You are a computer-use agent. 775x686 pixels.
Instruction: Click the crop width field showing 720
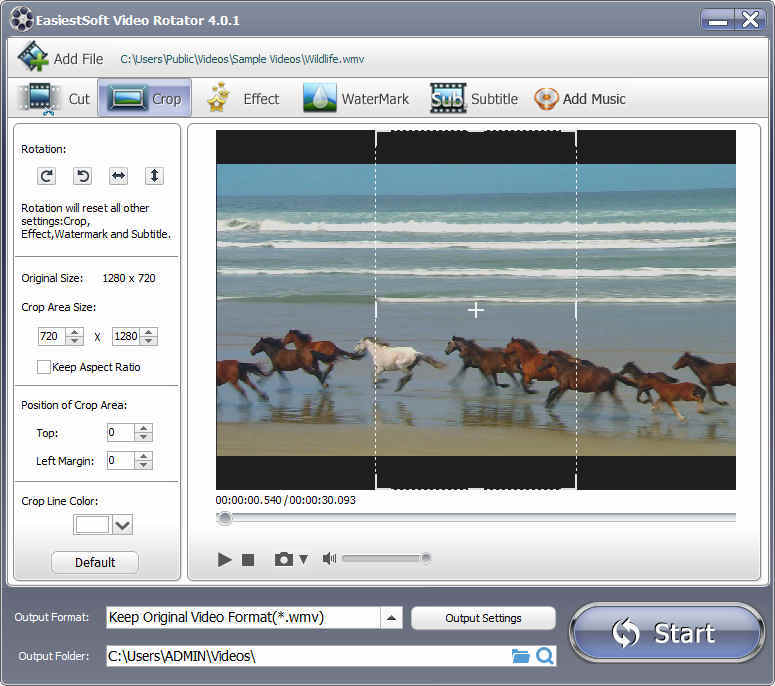tap(51, 336)
